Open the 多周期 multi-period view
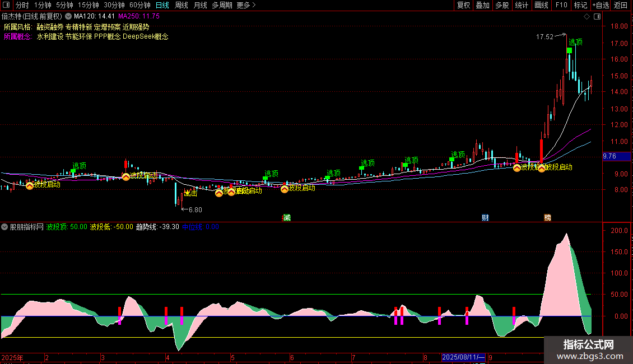Viewport: 633px width, 364px height. [x=222, y=5]
